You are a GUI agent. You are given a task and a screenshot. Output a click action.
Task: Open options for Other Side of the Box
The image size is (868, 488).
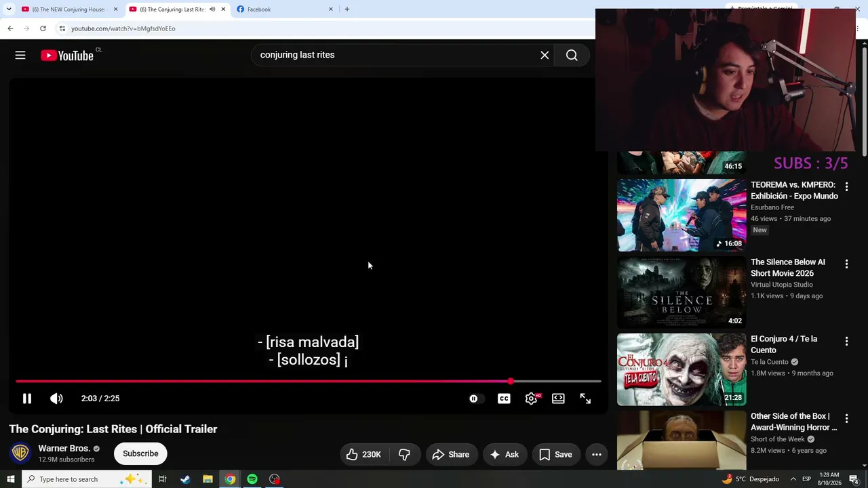[x=846, y=418]
